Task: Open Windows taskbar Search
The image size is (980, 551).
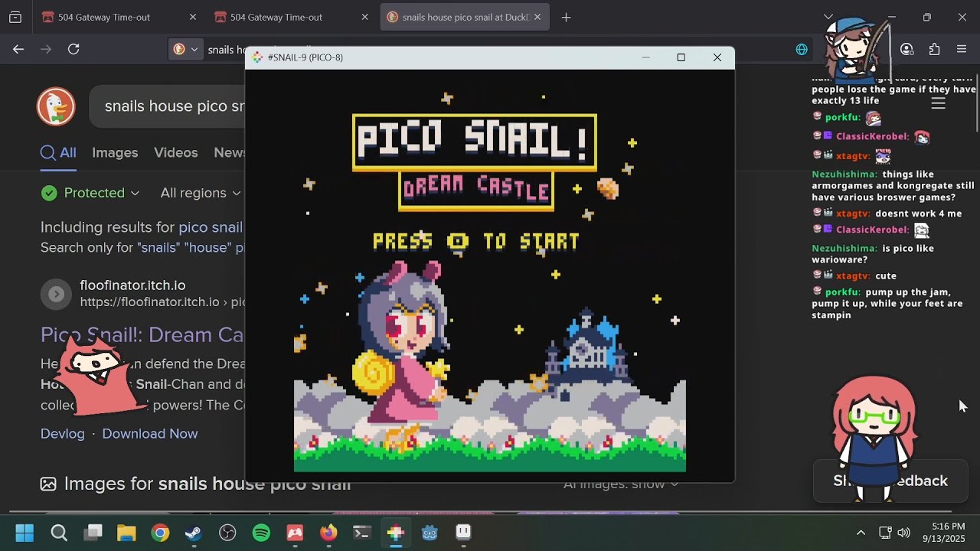Action: point(59,533)
